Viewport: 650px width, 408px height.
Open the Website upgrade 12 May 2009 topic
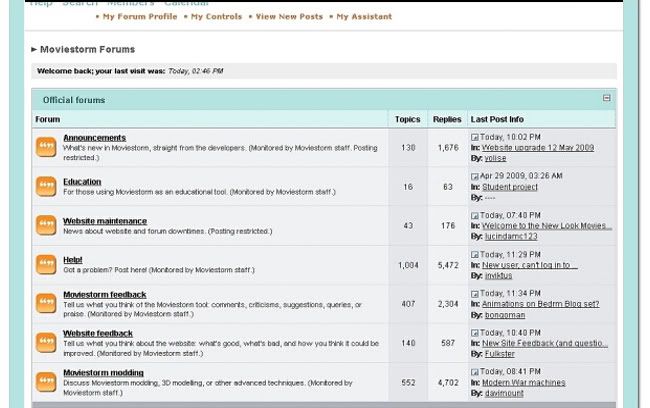(x=538, y=148)
